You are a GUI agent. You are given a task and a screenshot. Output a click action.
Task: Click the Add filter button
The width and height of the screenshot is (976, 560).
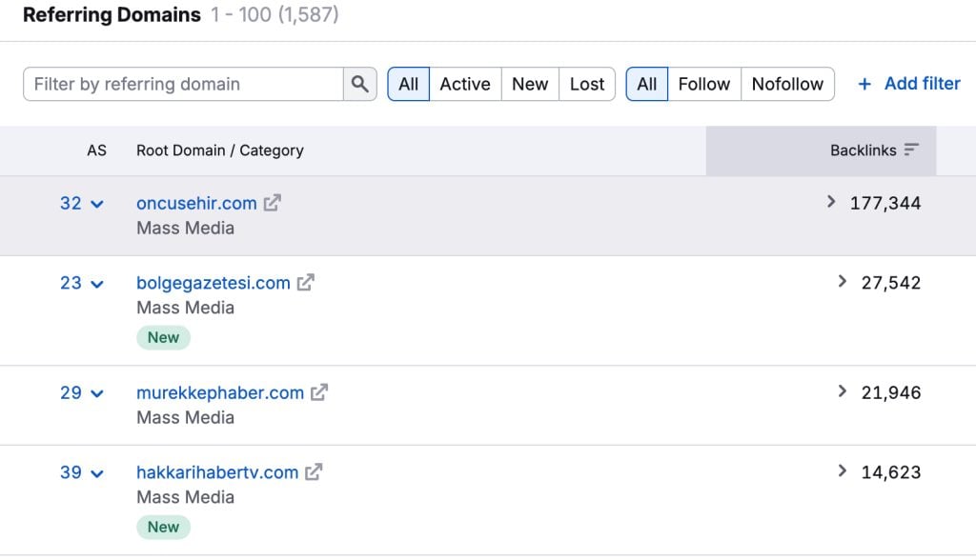coord(922,84)
